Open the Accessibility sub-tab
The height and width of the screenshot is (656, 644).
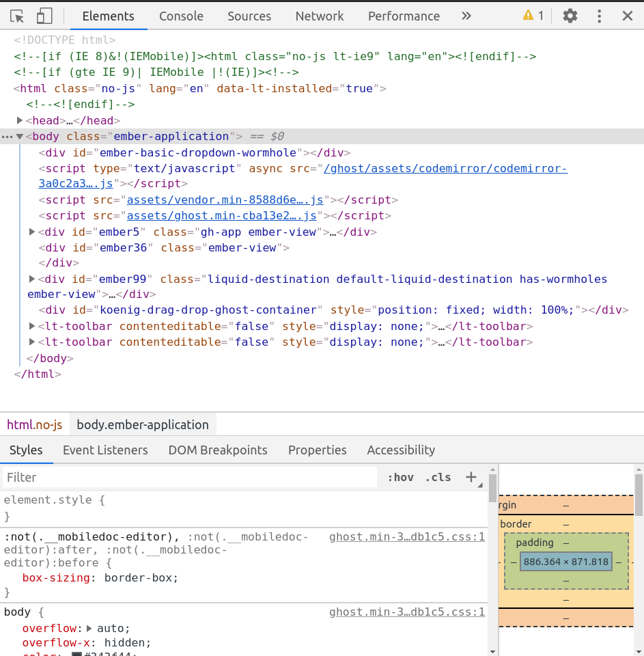401,450
